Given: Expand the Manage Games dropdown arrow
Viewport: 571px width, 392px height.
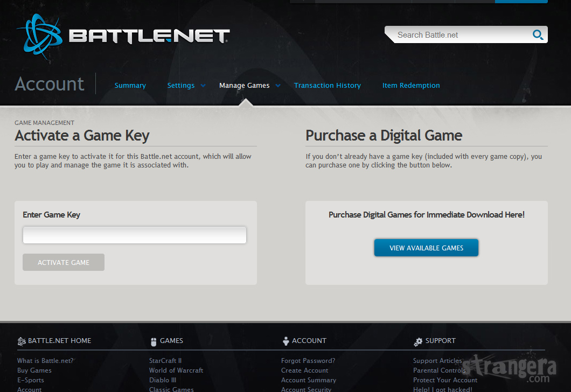Looking at the screenshot, I should (x=278, y=86).
